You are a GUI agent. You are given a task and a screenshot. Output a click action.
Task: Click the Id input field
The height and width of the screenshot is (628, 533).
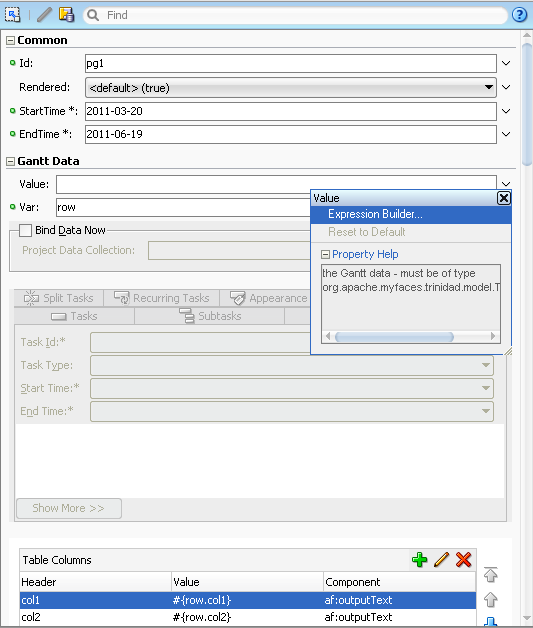(291, 63)
